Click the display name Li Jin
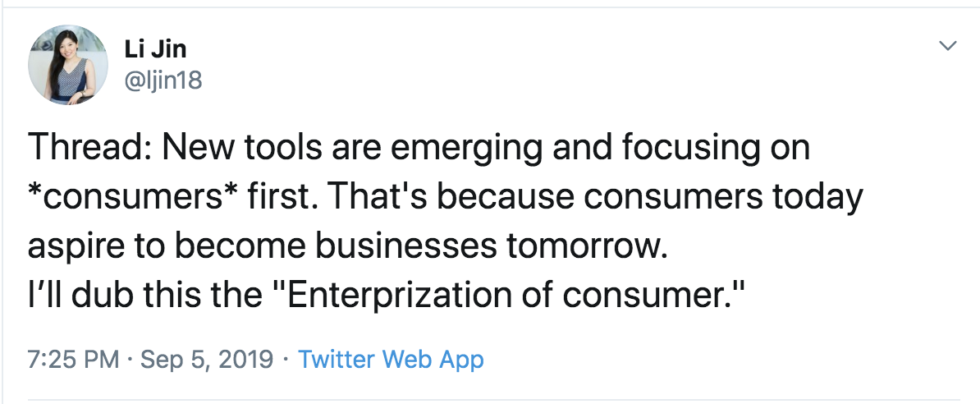This screenshot has width=980, height=404. click(155, 49)
